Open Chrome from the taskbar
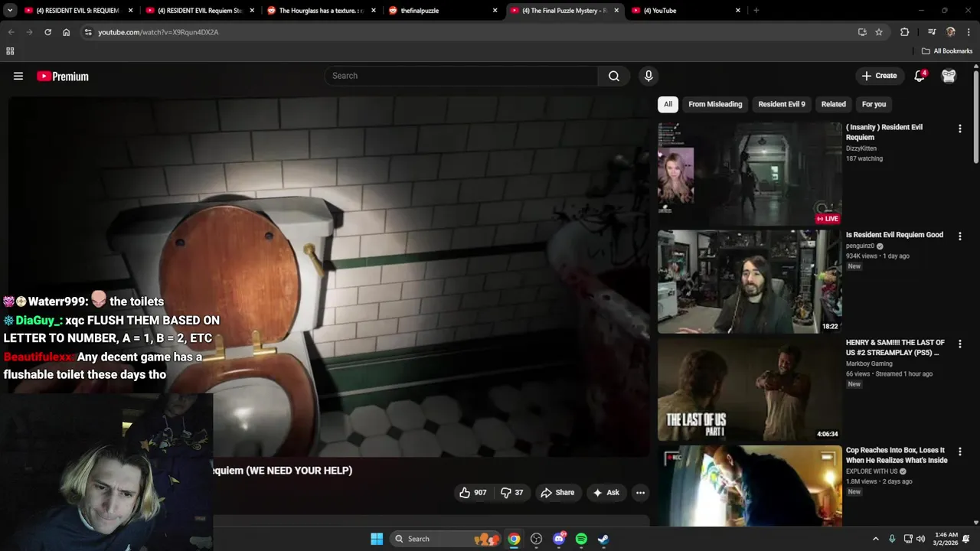 (514, 539)
